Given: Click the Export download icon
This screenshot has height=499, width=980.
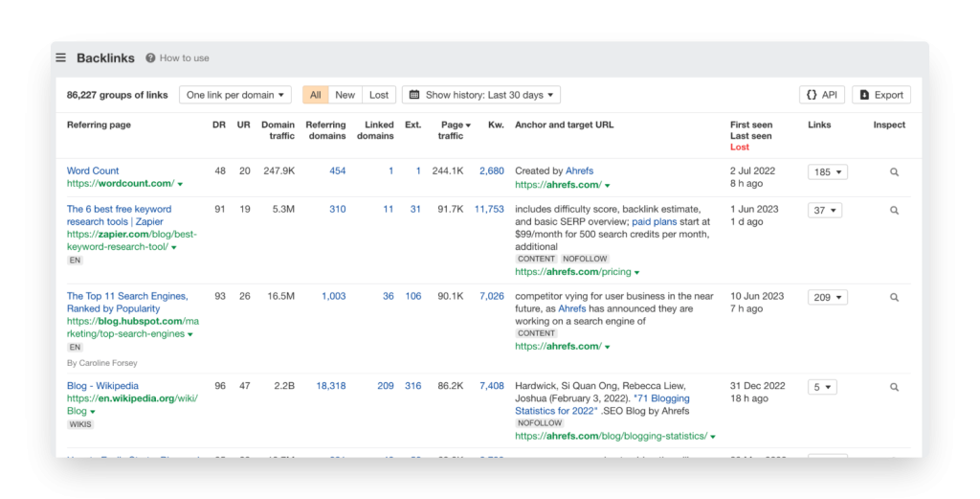Looking at the screenshot, I should click(x=864, y=95).
